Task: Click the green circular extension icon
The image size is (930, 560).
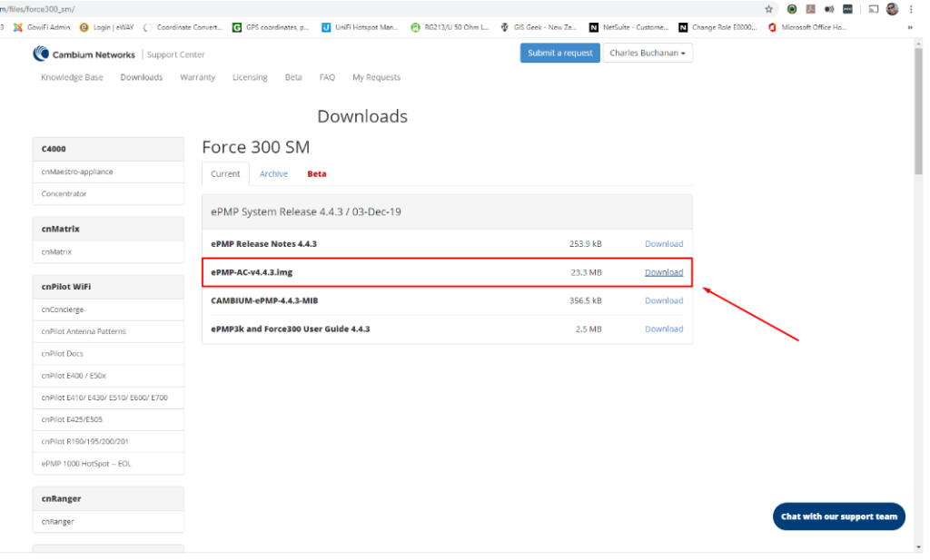Action: click(792, 9)
